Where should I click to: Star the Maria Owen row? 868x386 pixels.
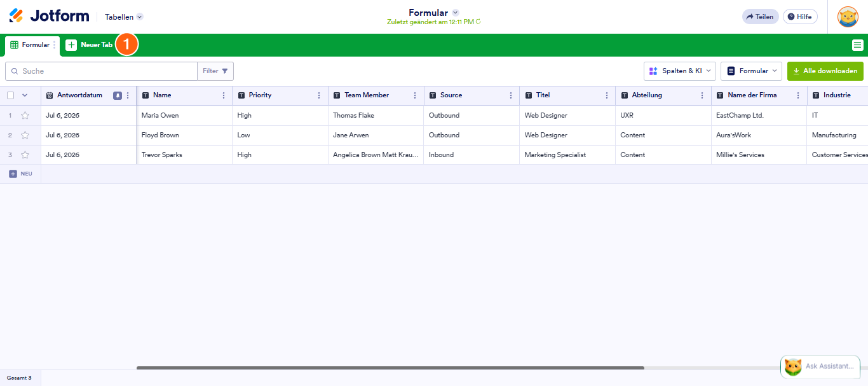click(25, 116)
